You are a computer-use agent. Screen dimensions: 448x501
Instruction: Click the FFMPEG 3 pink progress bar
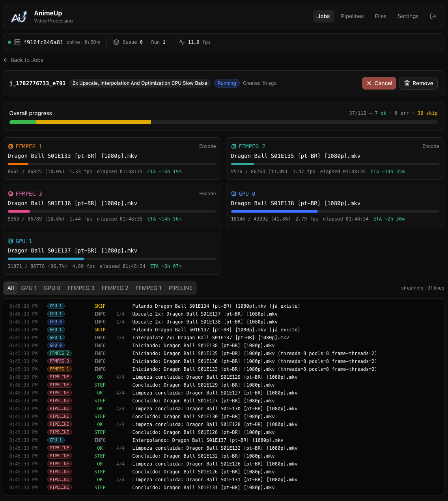click(112, 211)
